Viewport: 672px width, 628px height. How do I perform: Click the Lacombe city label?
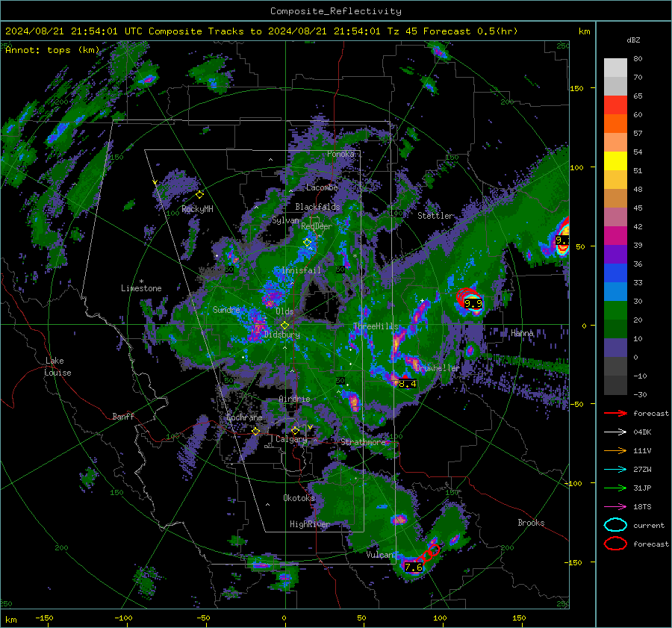322,187
